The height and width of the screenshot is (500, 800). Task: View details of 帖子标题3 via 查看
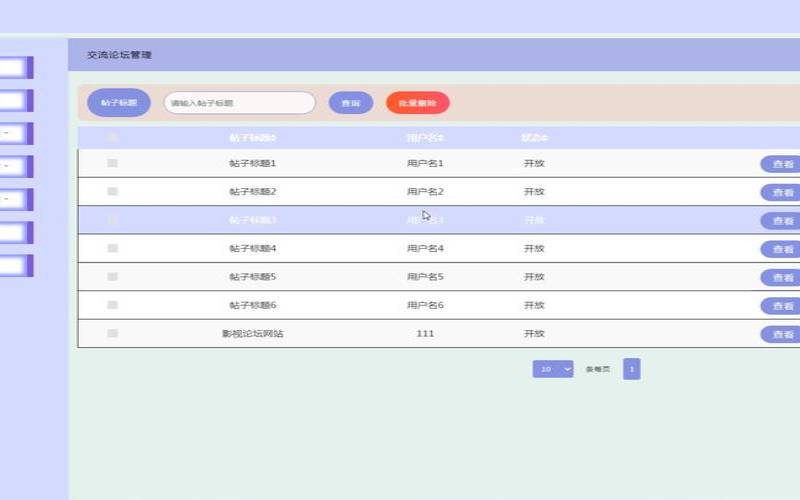(780, 221)
